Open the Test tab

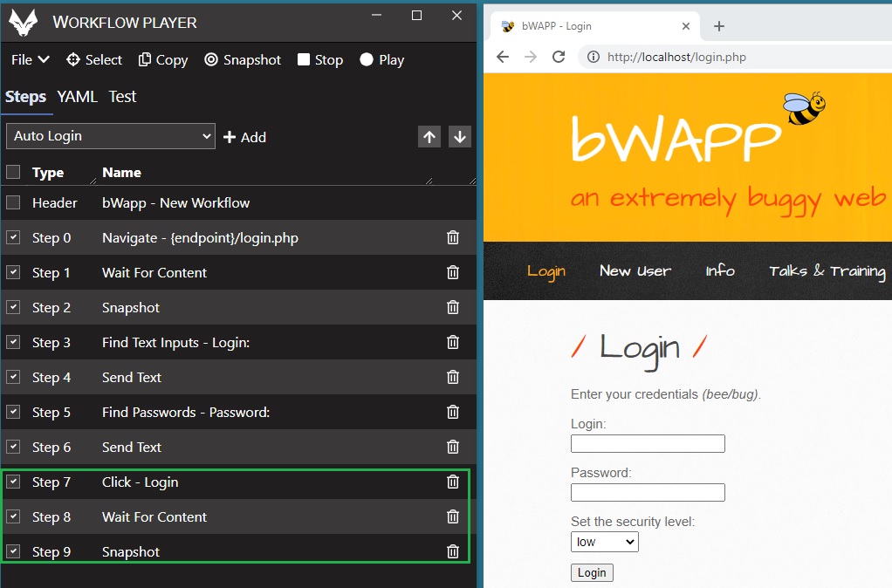pos(122,97)
